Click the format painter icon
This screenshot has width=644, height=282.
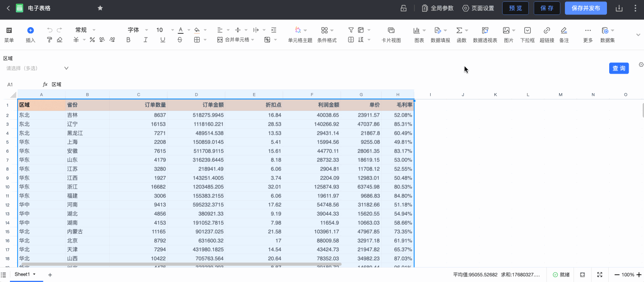point(50,40)
